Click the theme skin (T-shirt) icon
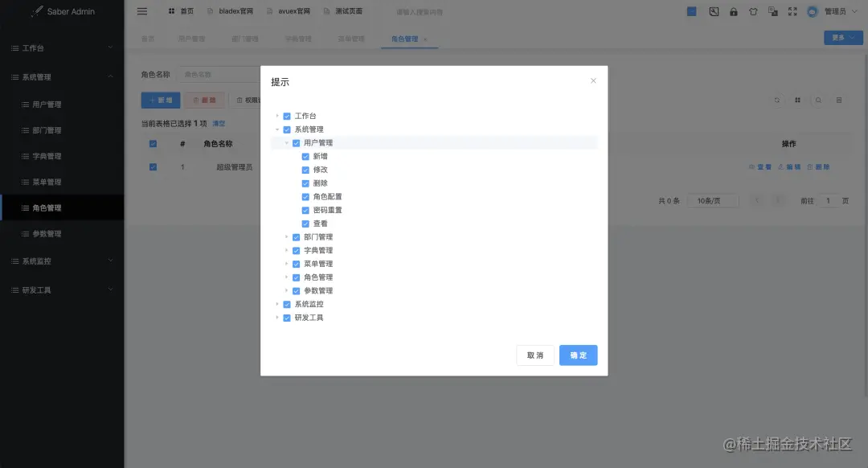 click(x=754, y=12)
